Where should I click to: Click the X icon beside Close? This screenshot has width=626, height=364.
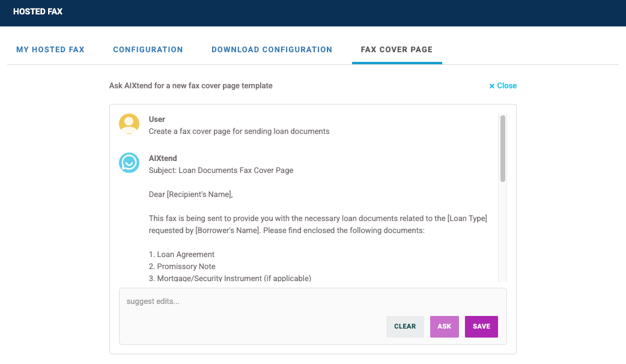tap(492, 86)
